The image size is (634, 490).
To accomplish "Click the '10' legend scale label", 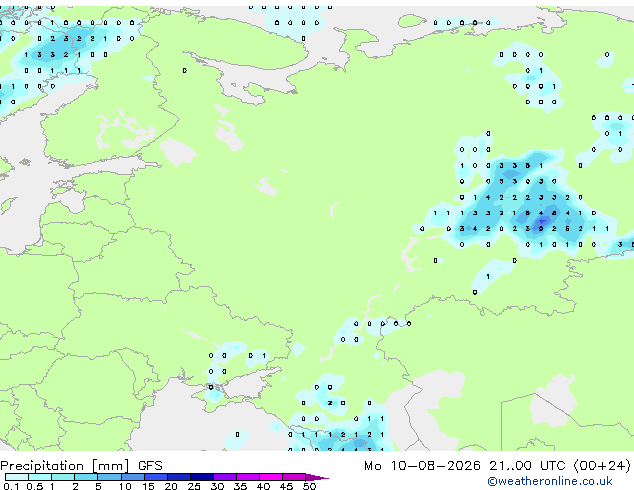I will point(125,486).
